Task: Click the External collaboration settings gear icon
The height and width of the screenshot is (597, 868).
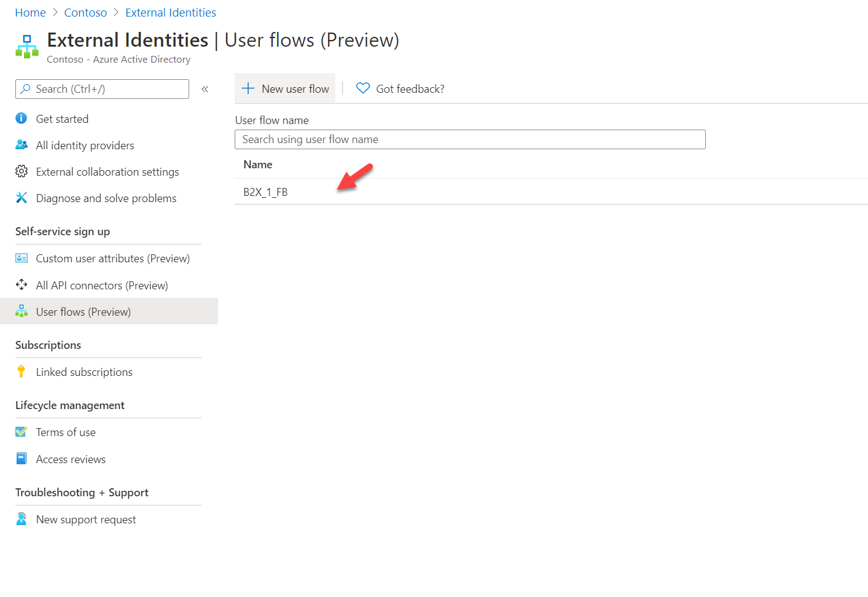Action: (x=22, y=171)
